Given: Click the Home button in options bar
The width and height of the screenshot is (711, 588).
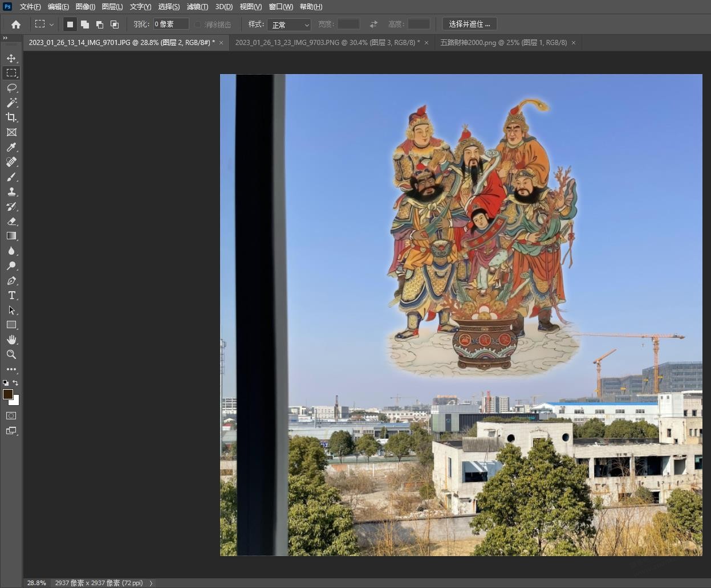Looking at the screenshot, I should click(x=16, y=24).
